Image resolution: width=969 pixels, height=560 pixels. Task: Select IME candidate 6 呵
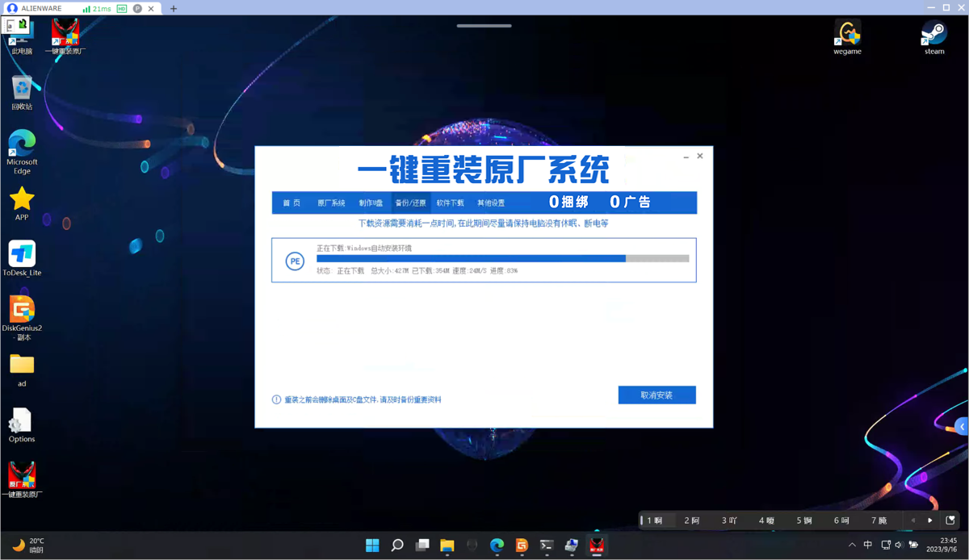click(841, 520)
